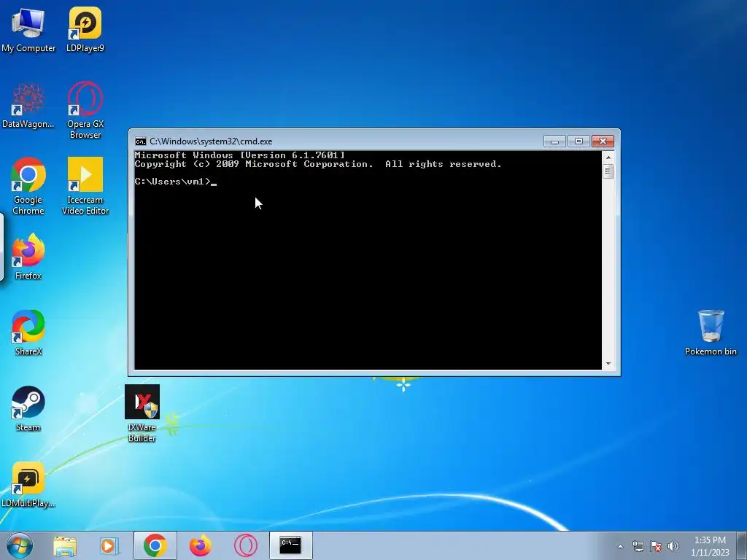Launch ShareX from the desktop
Image resolution: width=747 pixels, height=560 pixels.
click(x=28, y=332)
